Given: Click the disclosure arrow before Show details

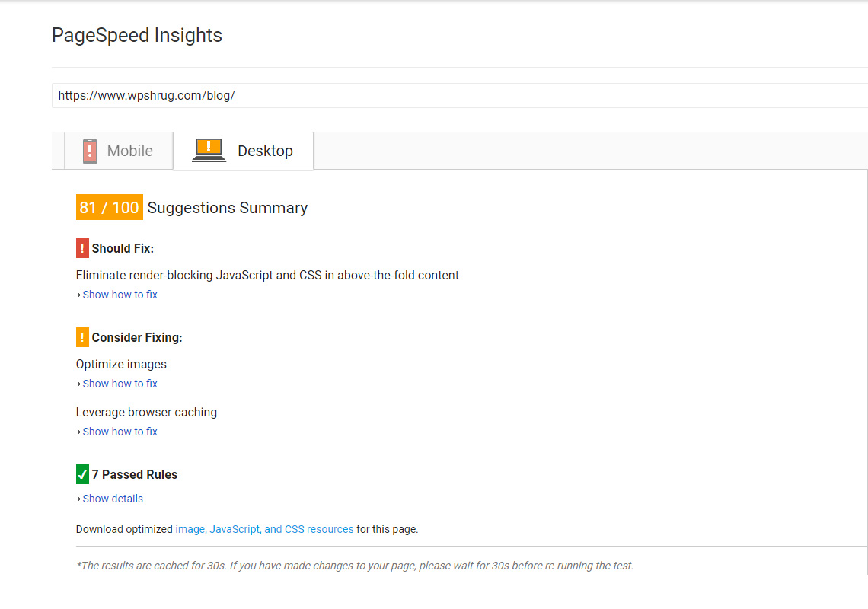Looking at the screenshot, I should coord(78,498).
